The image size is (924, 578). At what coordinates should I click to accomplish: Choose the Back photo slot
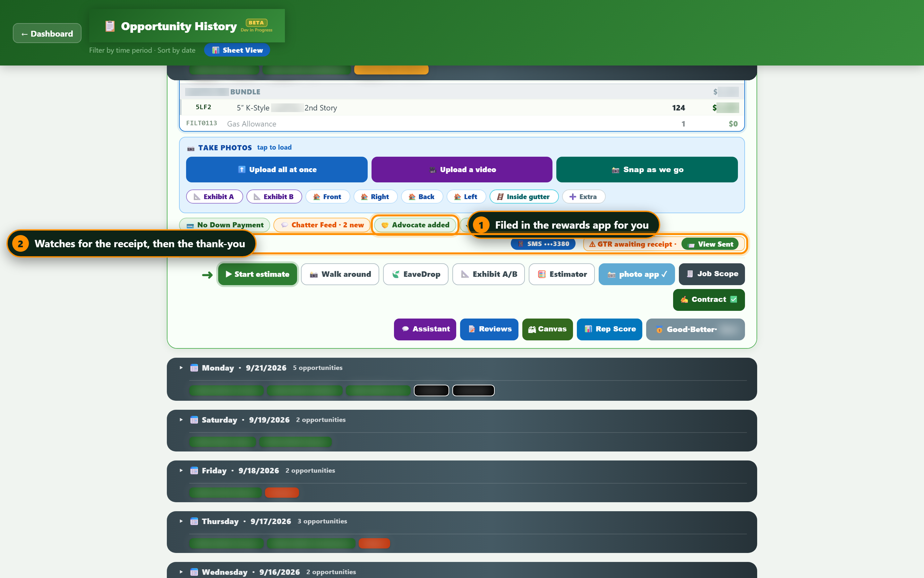(x=422, y=197)
